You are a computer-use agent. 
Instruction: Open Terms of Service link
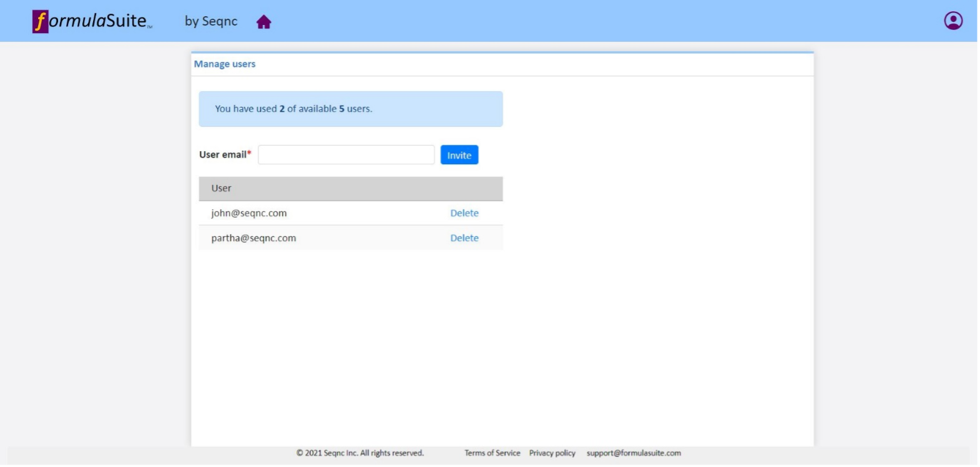(492, 453)
